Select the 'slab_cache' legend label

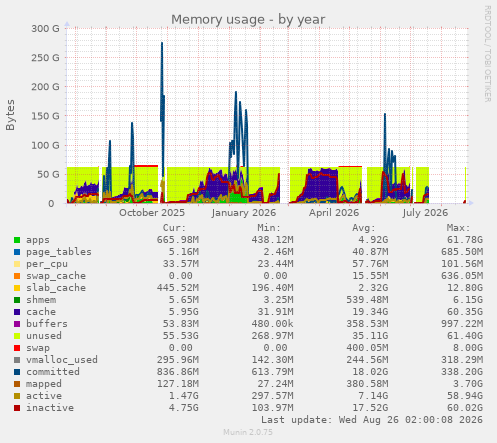click(56, 288)
